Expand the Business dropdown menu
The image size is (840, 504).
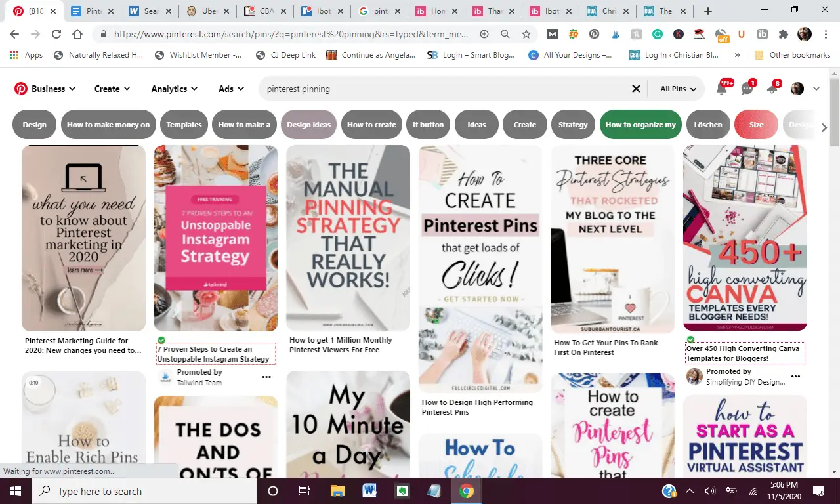(x=54, y=89)
